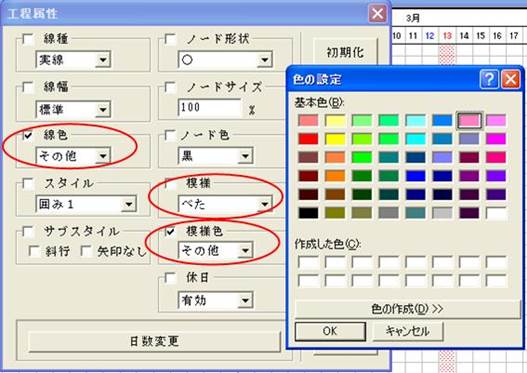Select the light red swatch in first row
The image size is (527, 373).
(308, 120)
